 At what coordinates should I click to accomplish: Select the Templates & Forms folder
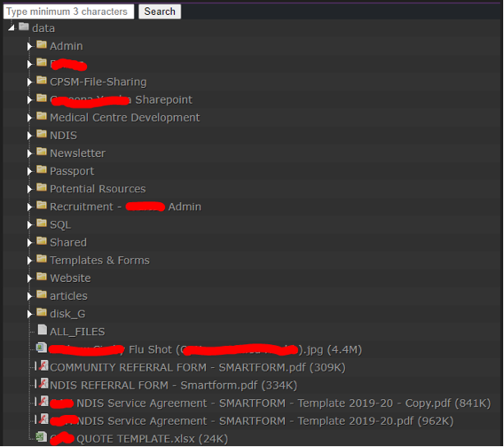pyautogui.click(x=99, y=260)
